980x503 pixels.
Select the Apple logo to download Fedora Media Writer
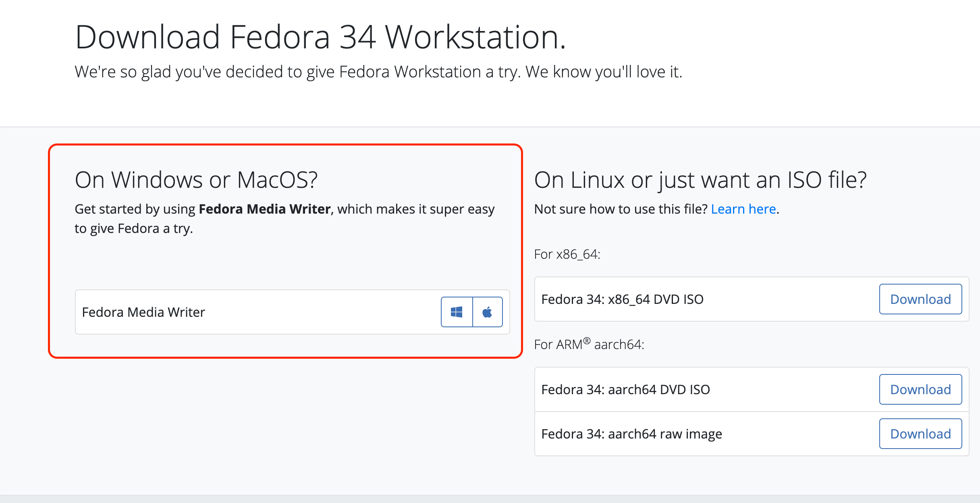(x=488, y=312)
